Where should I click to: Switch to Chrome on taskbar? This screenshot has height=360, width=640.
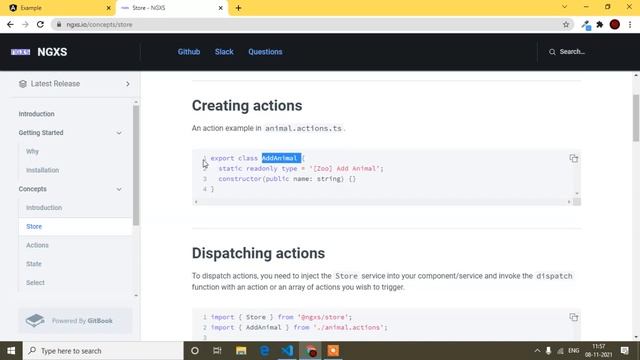(x=311, y=351)
